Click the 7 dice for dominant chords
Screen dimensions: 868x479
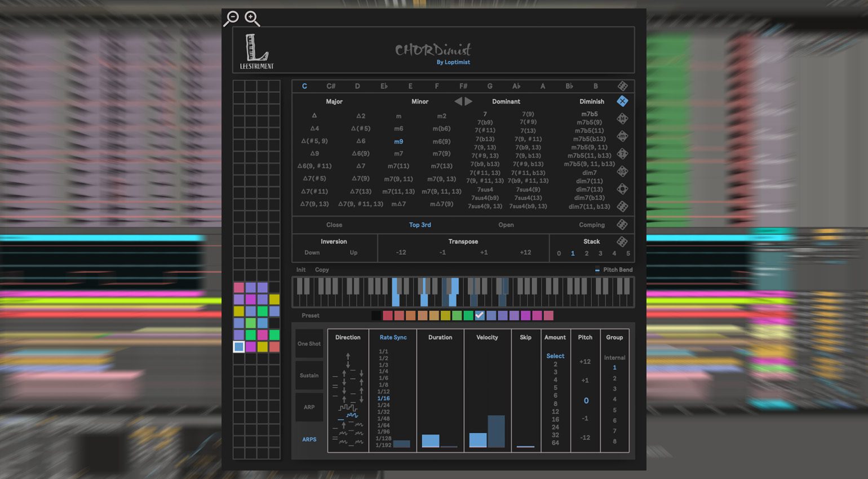tap(622, 154)
